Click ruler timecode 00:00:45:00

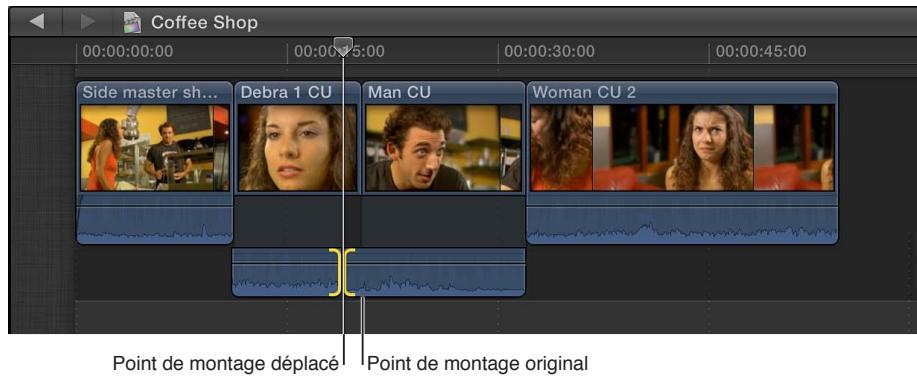(x=761, y=51)
